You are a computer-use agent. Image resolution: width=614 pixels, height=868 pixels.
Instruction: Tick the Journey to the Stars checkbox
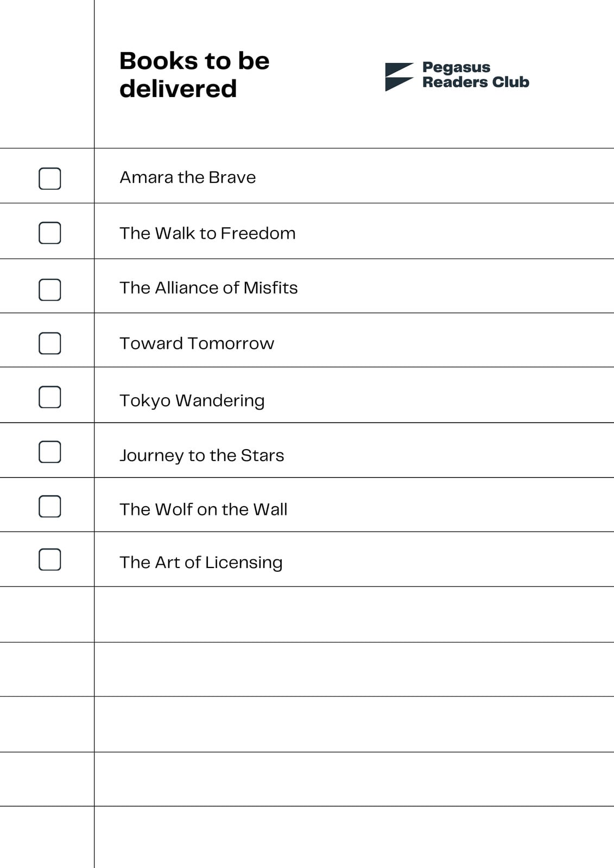point(50,452)
